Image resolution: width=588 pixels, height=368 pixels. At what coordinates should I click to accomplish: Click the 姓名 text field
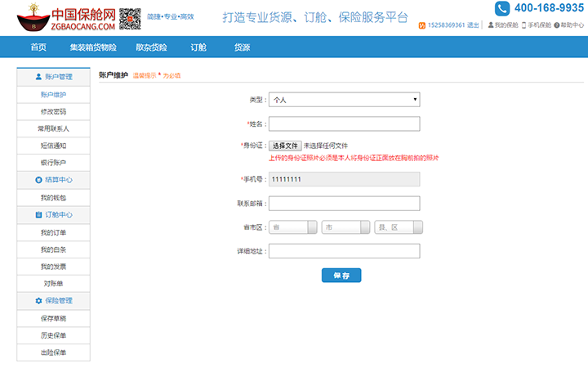pos(344,124)
